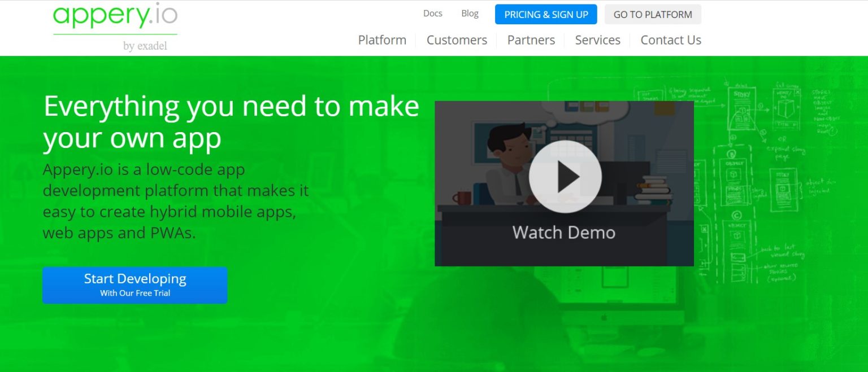
Task: Open the Partners navigation item
Action: (531, 40)
